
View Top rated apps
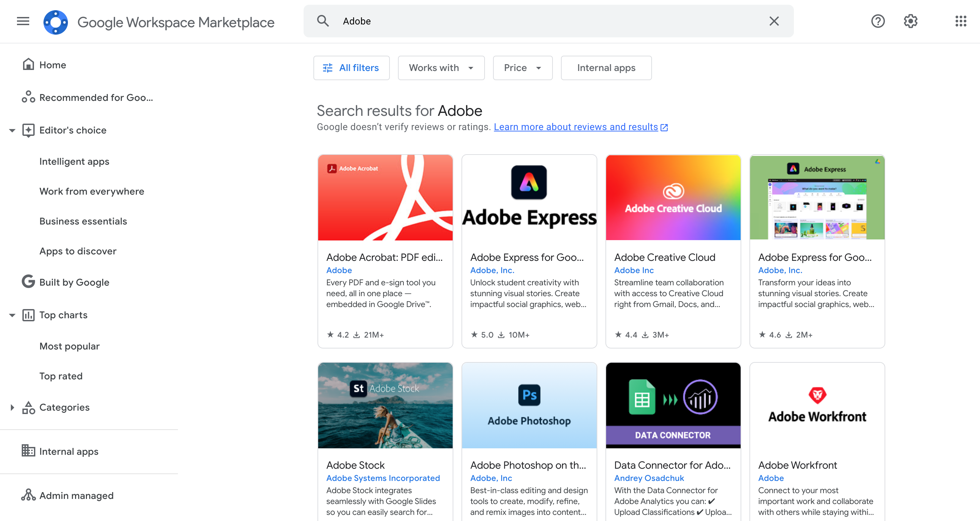point(61,376)
